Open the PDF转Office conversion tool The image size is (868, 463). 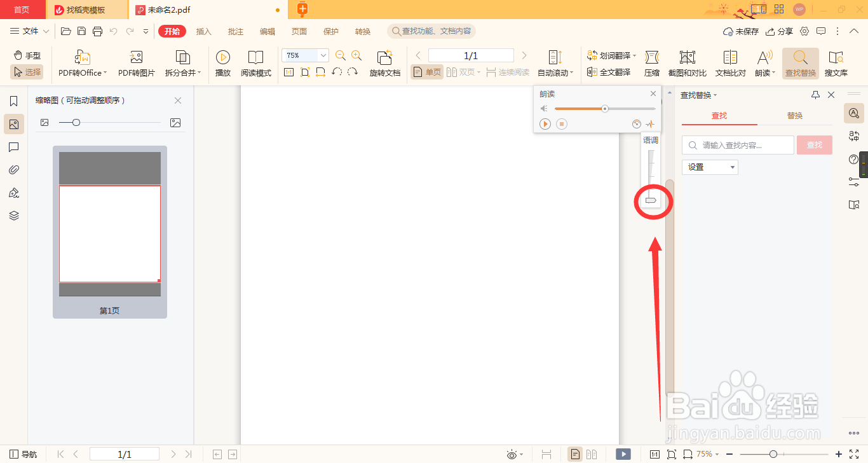coord(79,64)
